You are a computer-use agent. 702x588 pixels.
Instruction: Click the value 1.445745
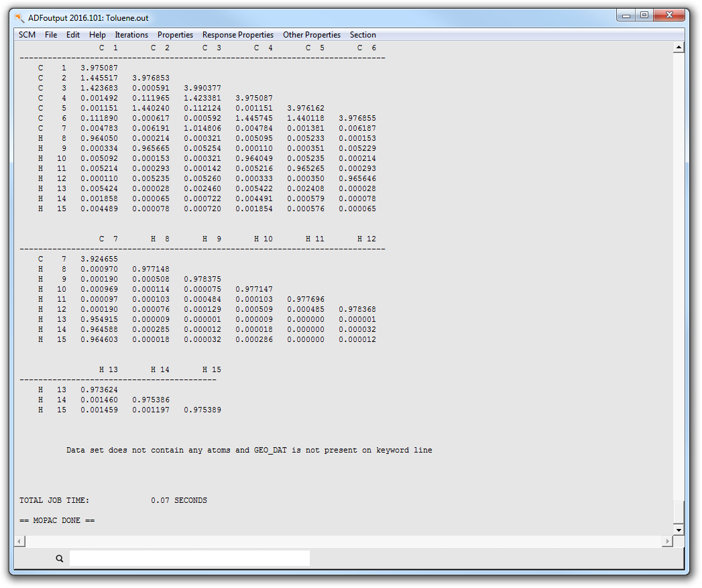(x=254, y=118)
